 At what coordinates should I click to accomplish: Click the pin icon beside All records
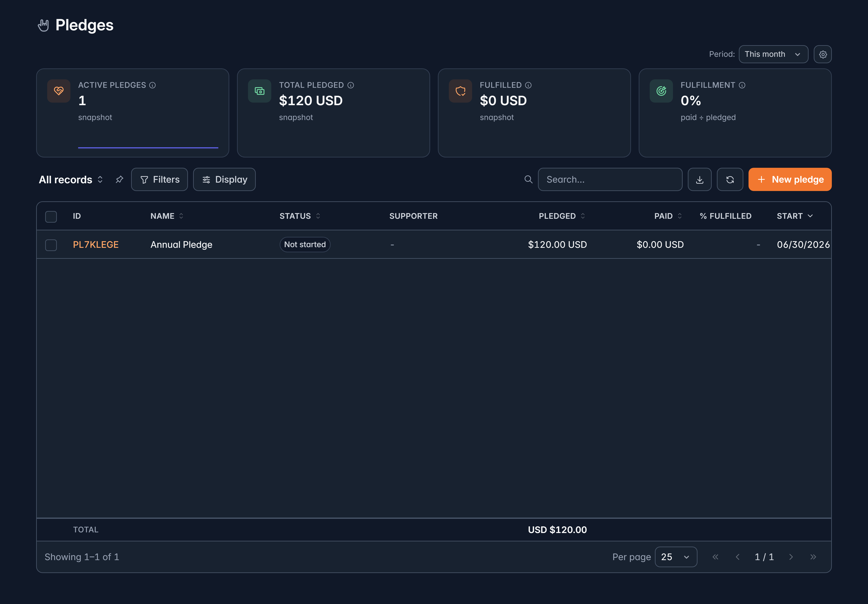[x=119, y=179]
